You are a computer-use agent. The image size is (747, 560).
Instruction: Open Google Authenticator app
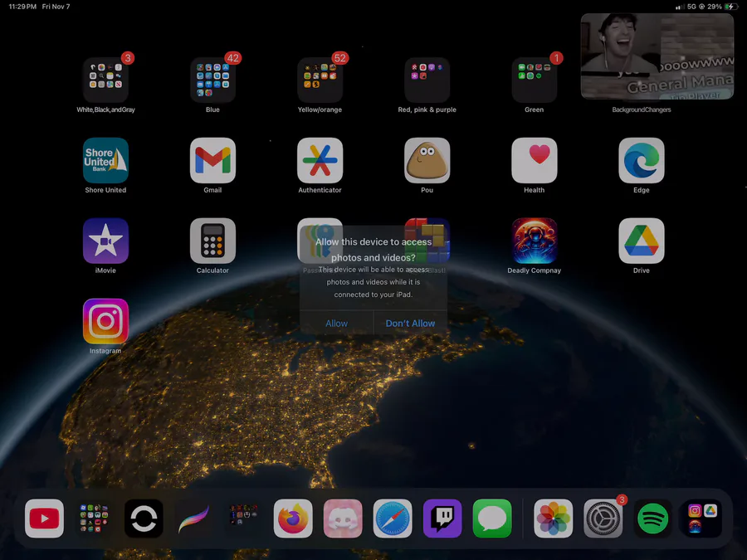point(320,160)
